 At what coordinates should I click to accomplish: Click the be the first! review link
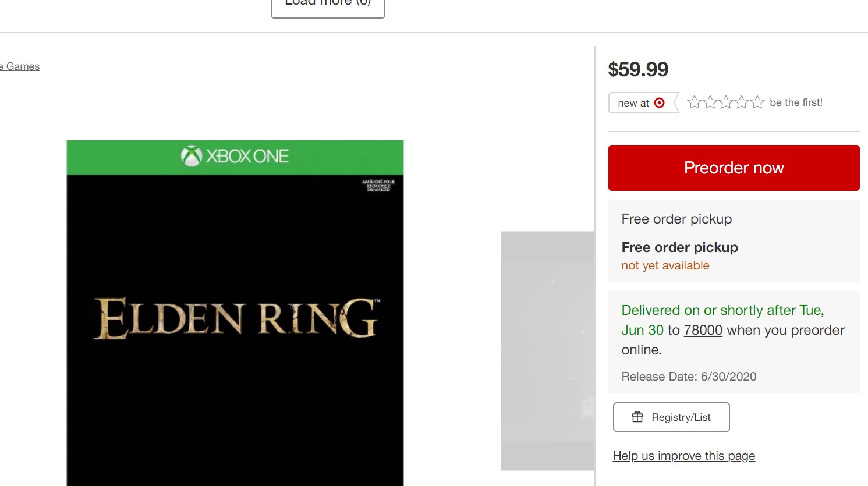tap(796, 102)
